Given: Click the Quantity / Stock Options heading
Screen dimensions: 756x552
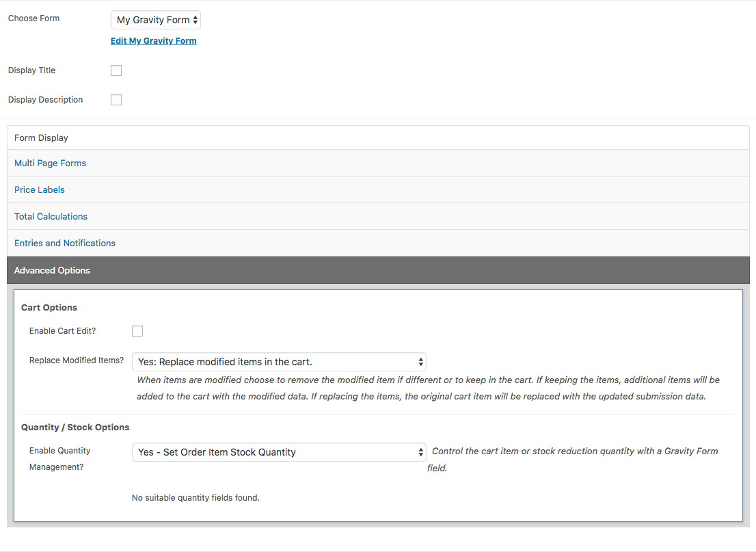Looking at the screenshot, I should [x=75, y=426].
